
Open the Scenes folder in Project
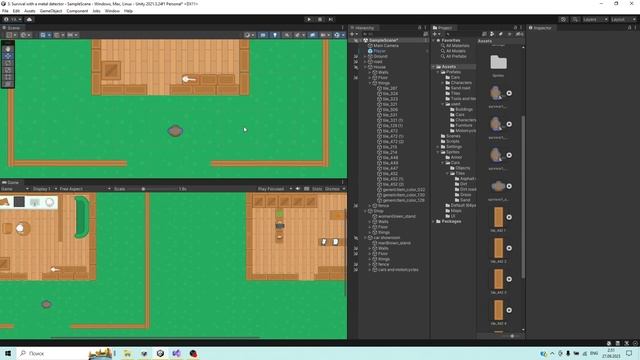coord(453,136)
